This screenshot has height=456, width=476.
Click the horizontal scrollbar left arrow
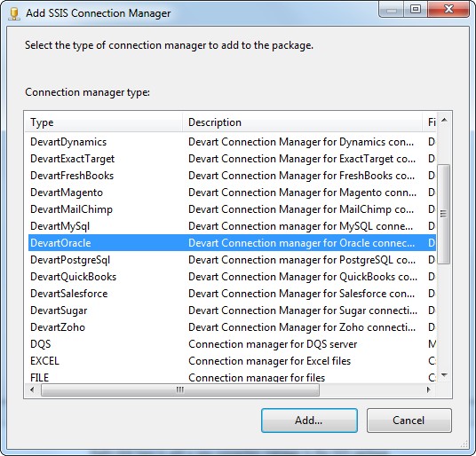pyautogui.click(x=32, y=389)
